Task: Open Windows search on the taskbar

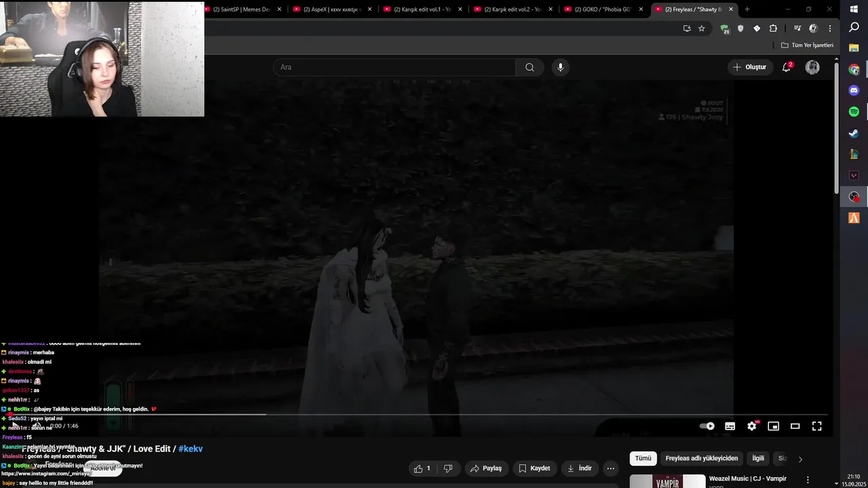Action: 854,28
